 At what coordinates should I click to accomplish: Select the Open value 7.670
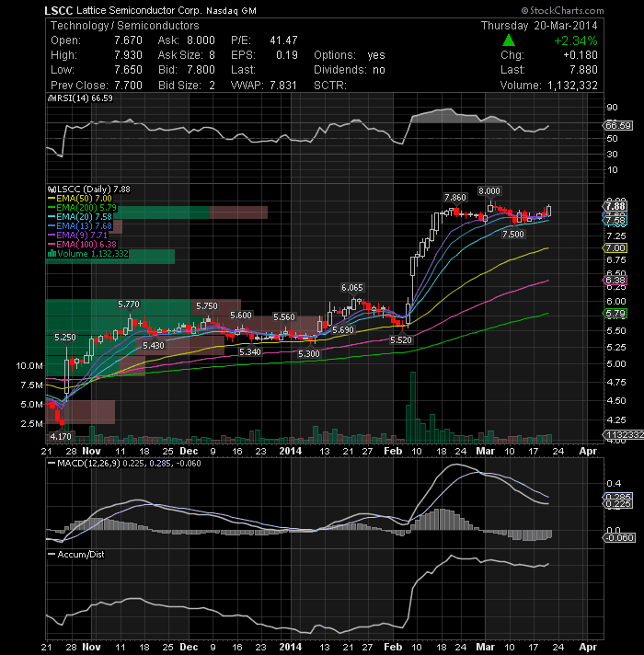coord(128,40)
